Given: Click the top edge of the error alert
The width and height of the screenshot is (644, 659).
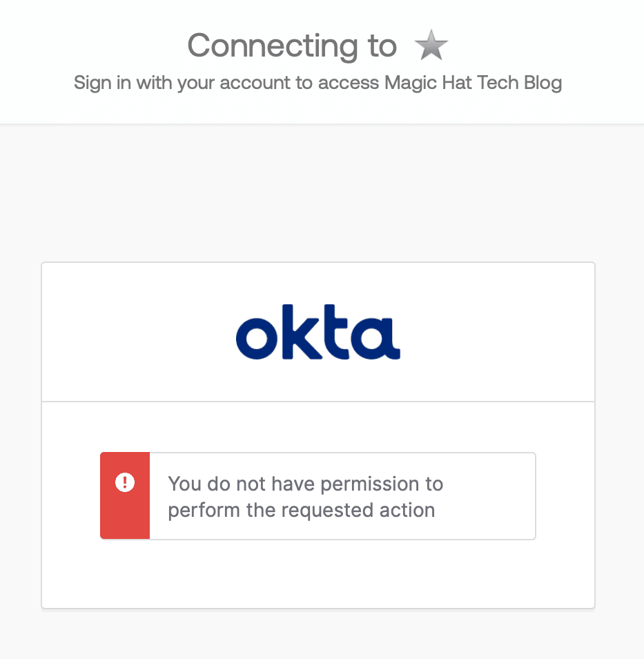Looking at the screenshot, I should click(318, 453).
